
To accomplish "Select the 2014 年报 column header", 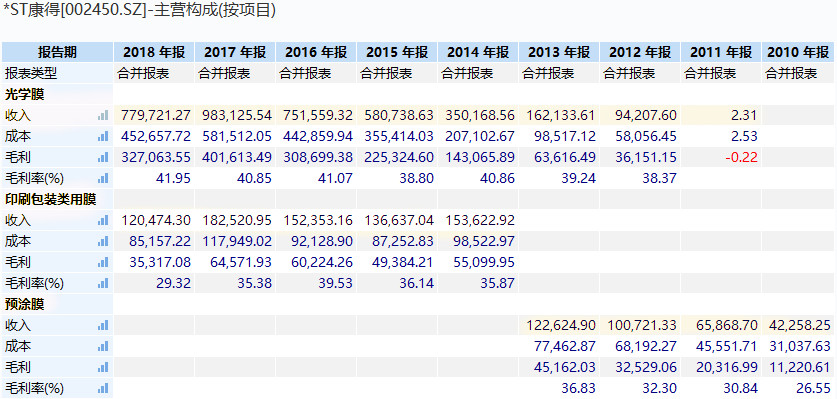I will click(x=478, y=52).
